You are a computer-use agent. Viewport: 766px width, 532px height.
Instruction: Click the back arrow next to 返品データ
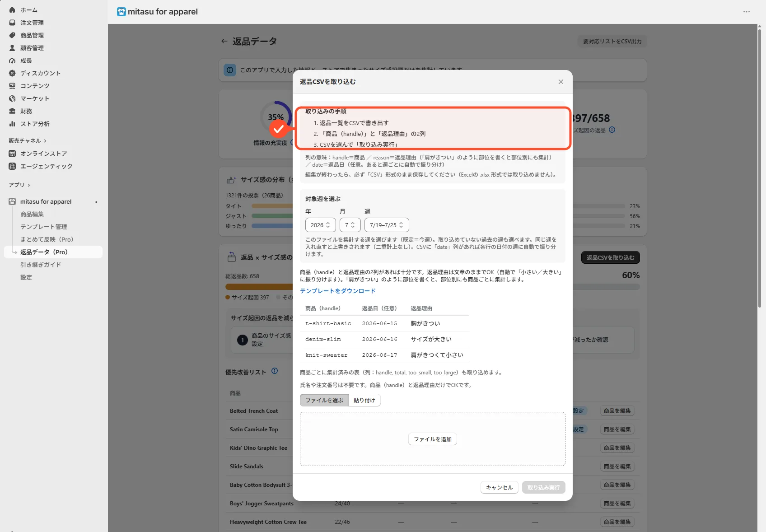click(x=224, y=41)
